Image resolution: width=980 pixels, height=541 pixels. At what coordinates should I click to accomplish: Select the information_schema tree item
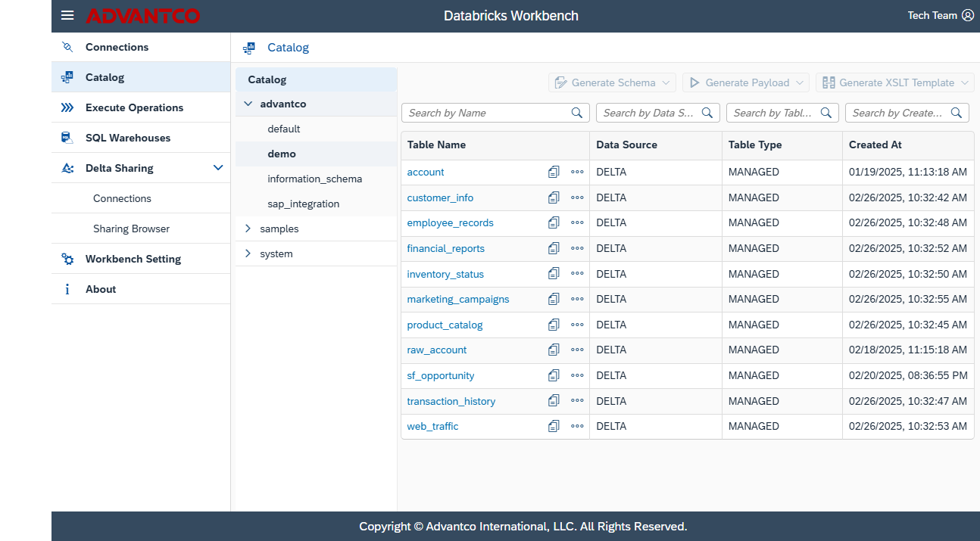pos(317,179)
